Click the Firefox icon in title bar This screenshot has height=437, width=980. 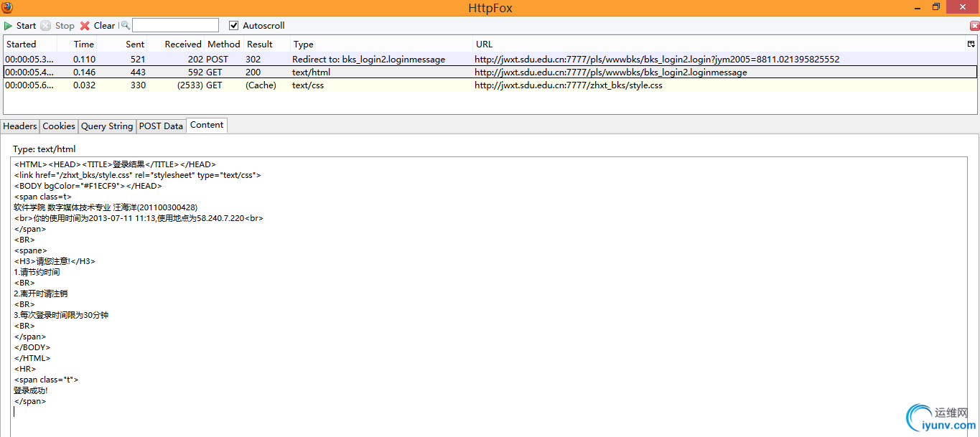(7, 7)
